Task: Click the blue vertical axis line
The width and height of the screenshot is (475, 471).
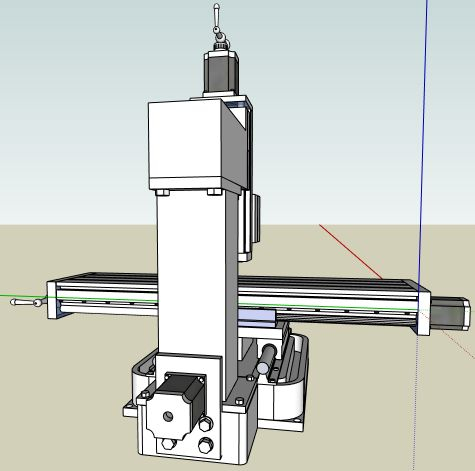Action: pyautogui.click(x=423, y=133)
